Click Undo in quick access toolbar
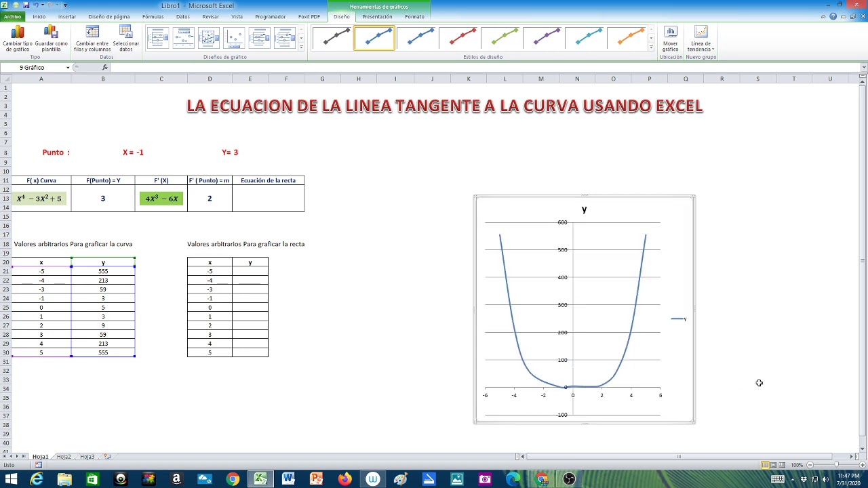Screen dimensions: 868x488 tap(36, 5)
